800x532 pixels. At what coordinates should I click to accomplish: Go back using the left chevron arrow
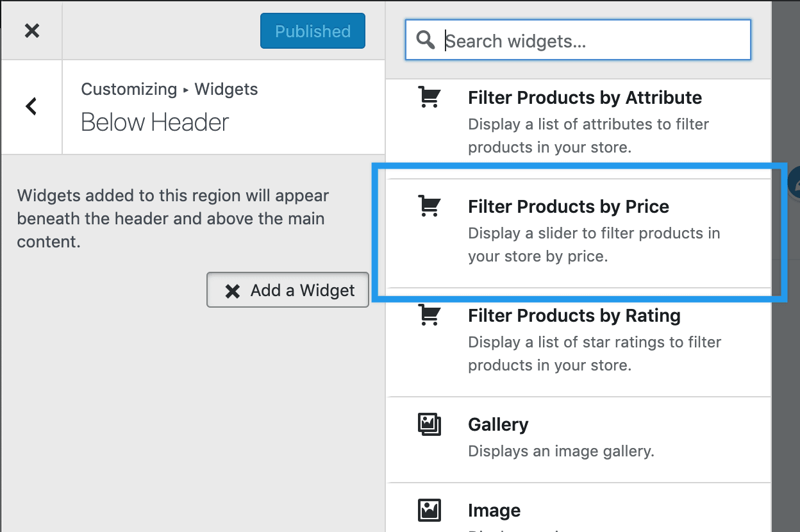pos(31,106)
